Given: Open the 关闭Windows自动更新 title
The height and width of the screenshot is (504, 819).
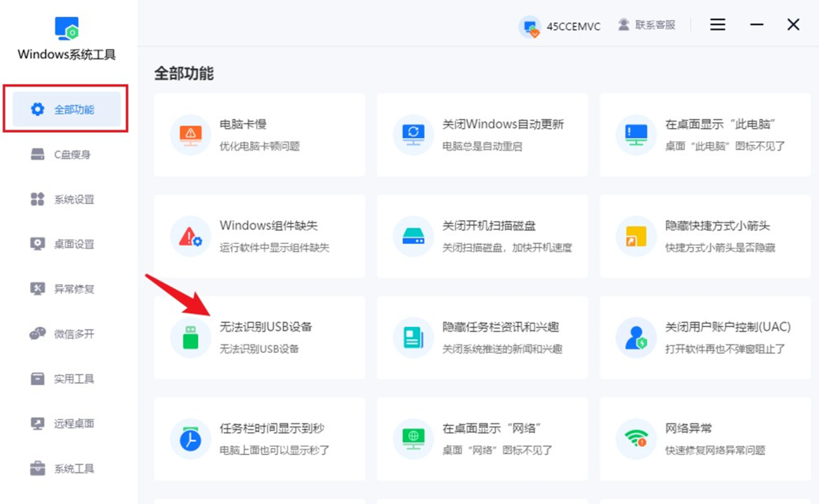Looking at the screenshot, I should [503, 124].
